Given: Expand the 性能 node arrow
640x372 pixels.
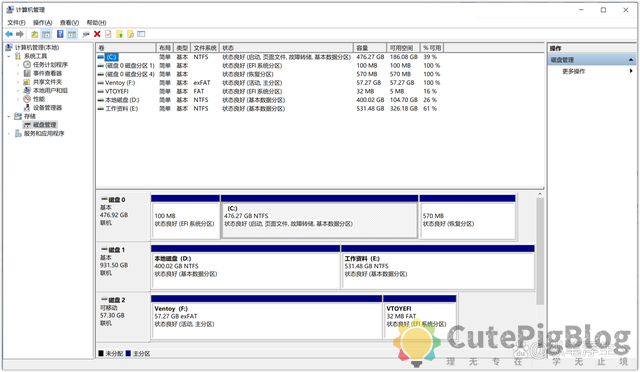Looking at the screenshot, I should [x=18, y=99].
